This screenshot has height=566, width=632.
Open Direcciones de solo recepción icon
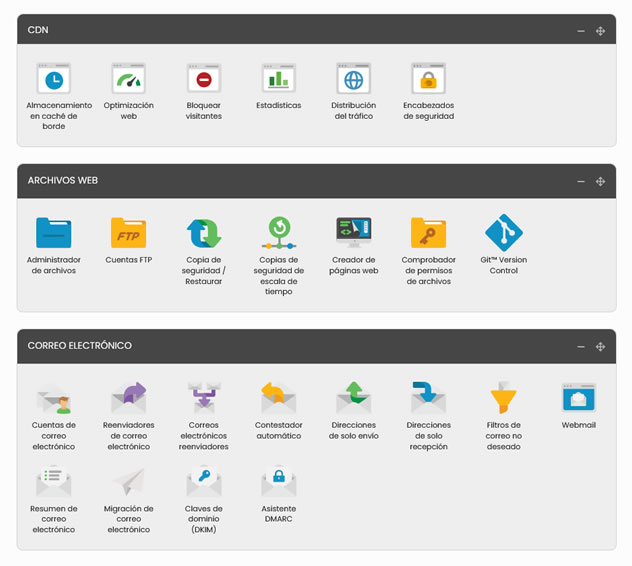click(x=428, y=398)
